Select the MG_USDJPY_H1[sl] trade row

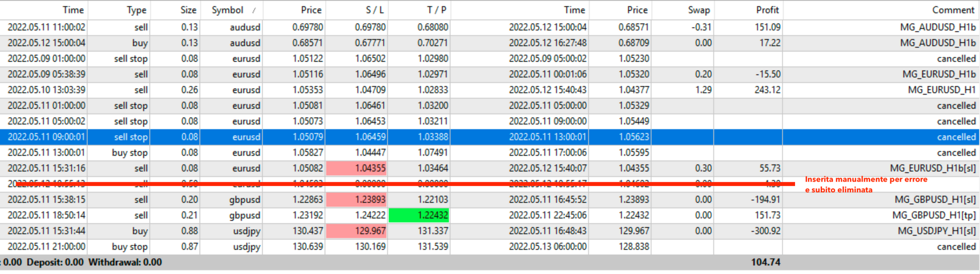tap(489, 231)
